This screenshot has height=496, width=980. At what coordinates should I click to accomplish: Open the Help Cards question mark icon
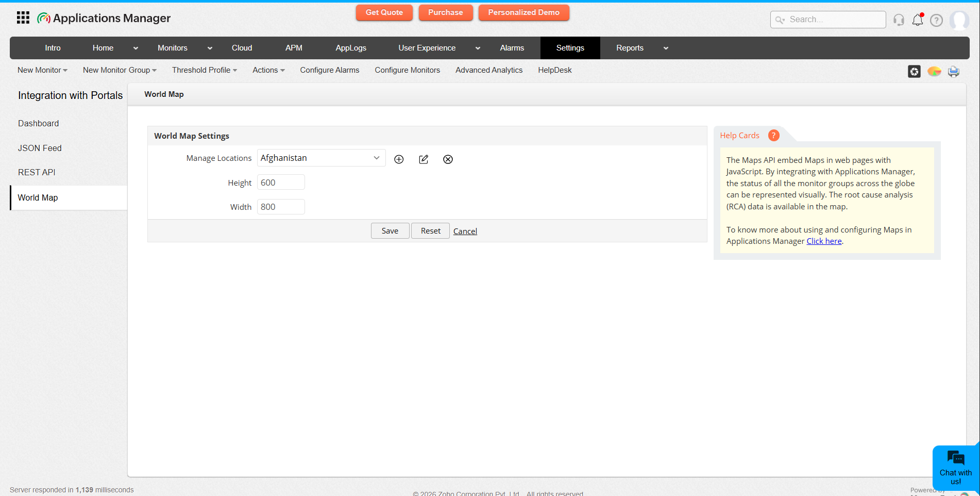click(773, 135)
